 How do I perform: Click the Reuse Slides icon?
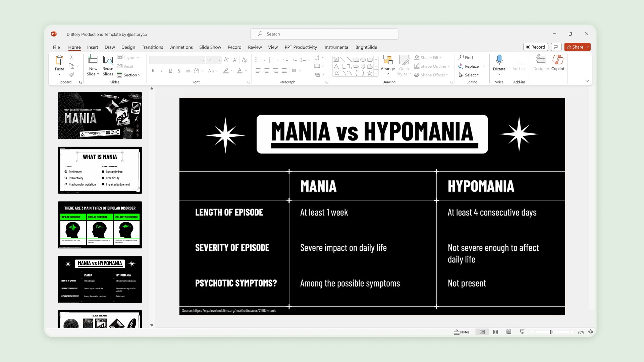click(108, 60)
